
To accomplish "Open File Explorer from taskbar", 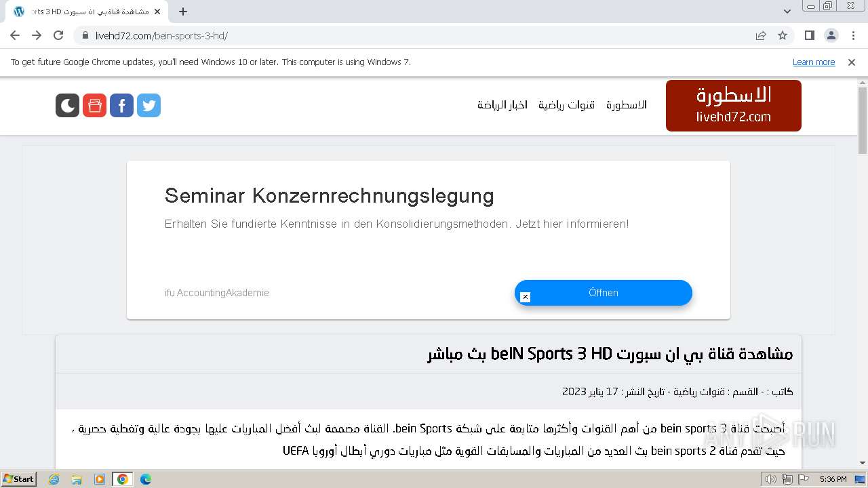I will (77, 479).
